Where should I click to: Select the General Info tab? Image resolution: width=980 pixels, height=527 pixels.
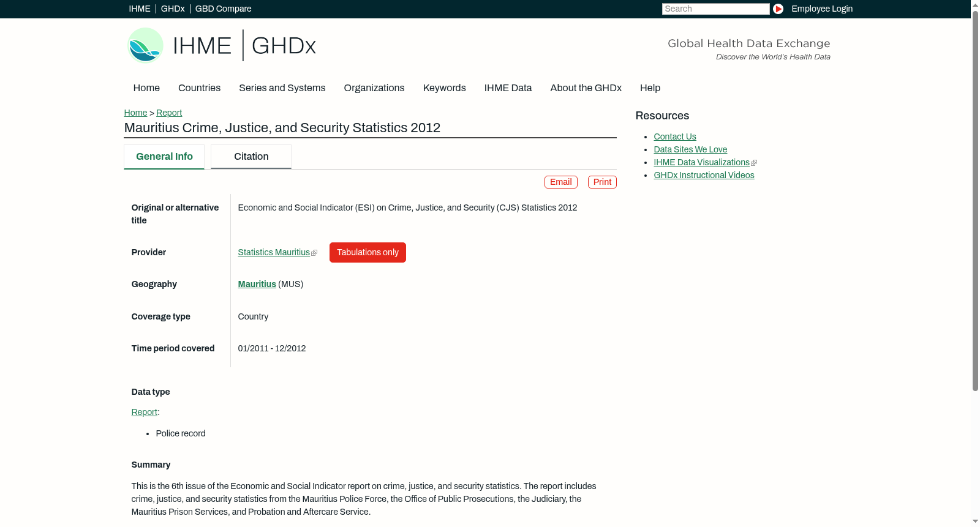pyautogui.click(x=164, y=157)
